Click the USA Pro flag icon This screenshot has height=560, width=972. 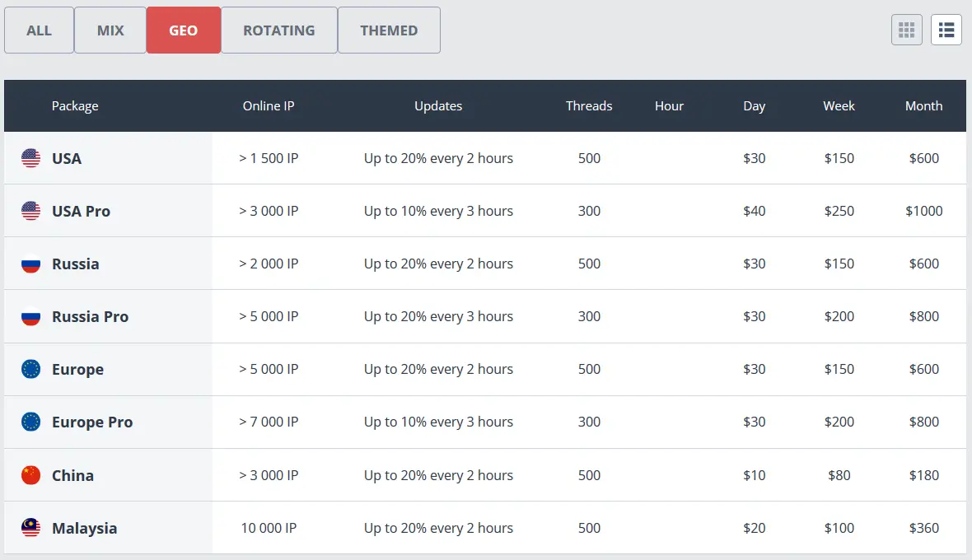[31, 211]
